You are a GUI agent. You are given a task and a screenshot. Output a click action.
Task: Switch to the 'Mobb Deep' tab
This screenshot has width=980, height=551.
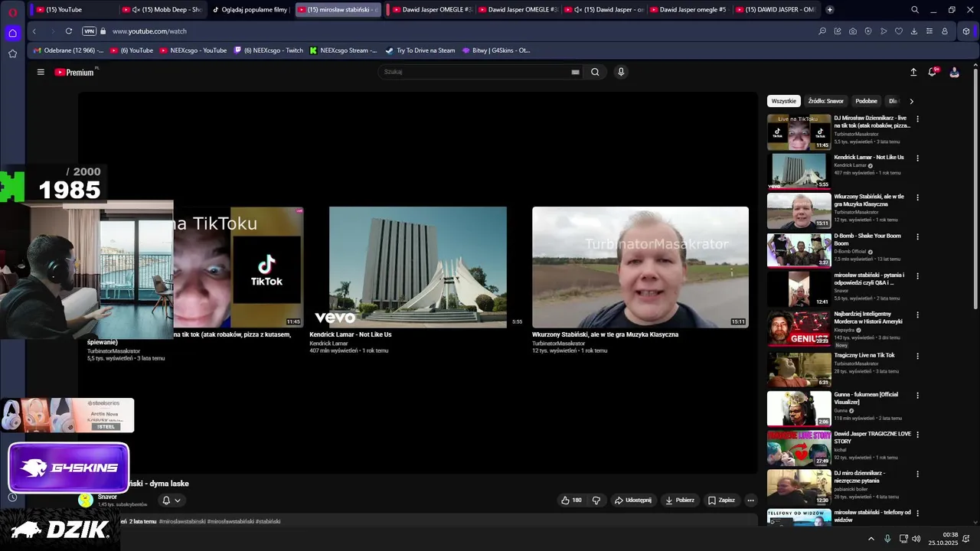tap(162, 10)
